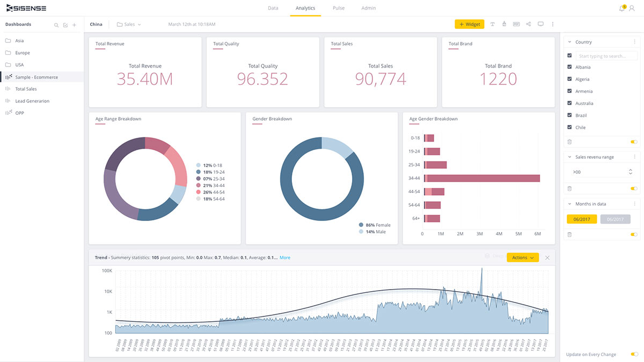Click the More link in the Trend statistics

pyautogui.click(x=284, y=257)
